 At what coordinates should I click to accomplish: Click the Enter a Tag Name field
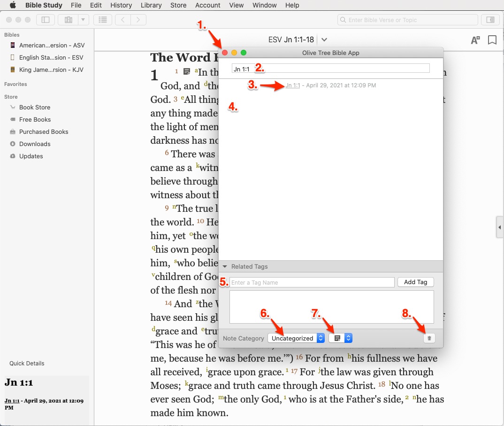pyautogui.click(x=312, y=282)
